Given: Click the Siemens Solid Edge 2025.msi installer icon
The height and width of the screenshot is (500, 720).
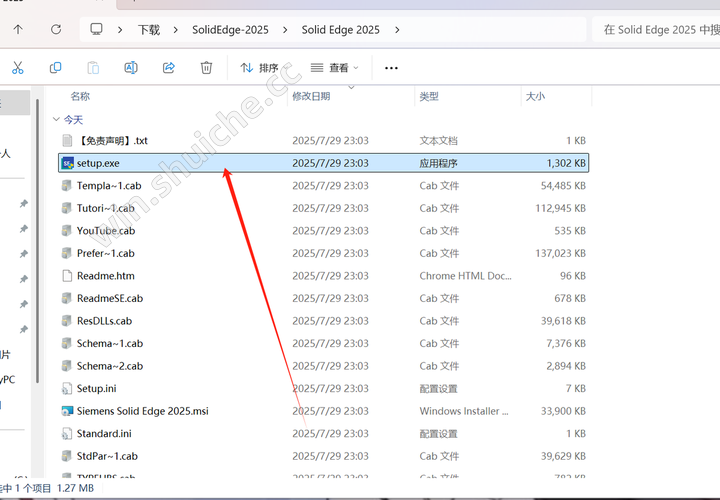Looking at the screenshot, I should tap(68, 411).
